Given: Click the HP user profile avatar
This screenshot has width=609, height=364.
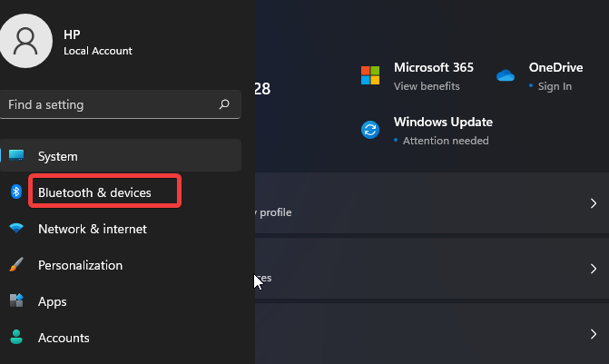Looking at the screenshot, I should coord(26,41).
